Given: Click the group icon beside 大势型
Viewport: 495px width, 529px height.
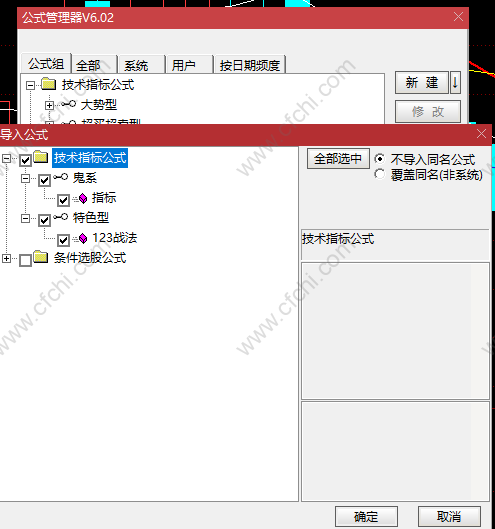Looking at the screenshot, I should point(68,104).
